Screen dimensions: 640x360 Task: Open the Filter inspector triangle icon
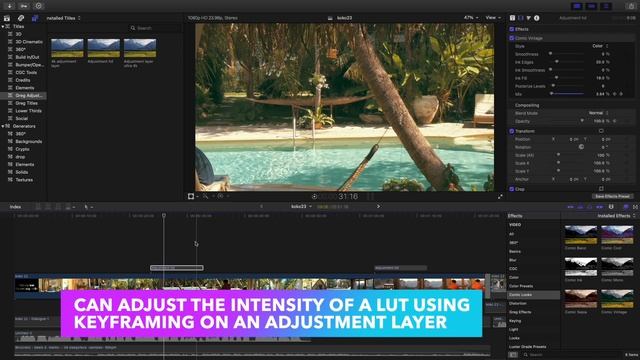click(529, 18)
